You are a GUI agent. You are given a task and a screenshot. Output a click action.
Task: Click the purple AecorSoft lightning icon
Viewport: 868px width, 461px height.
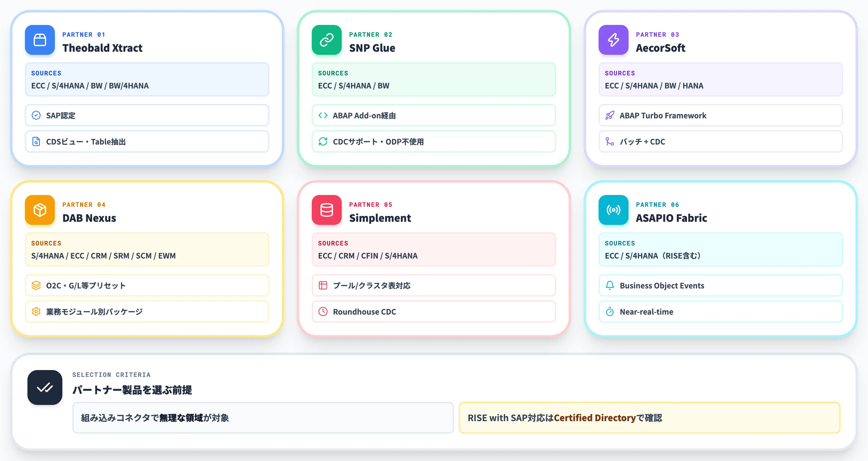coord(613,40)
